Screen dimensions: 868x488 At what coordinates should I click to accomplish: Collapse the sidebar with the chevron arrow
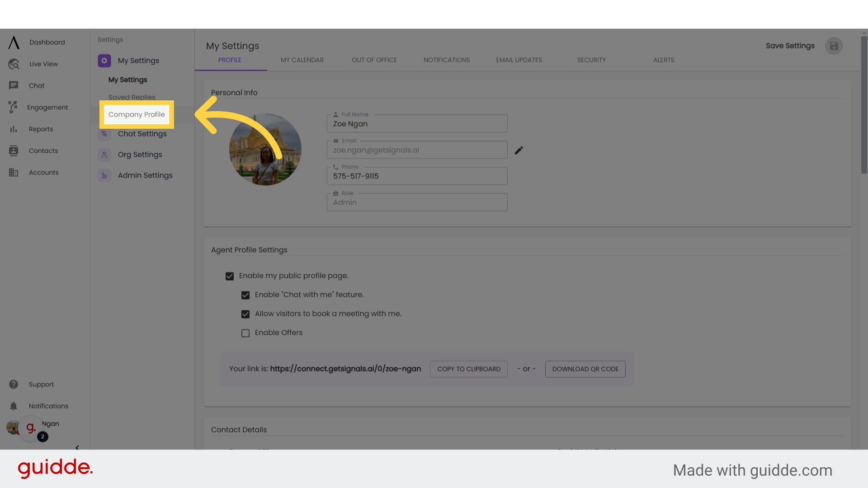pyautogui.click(x=77, y=447)
